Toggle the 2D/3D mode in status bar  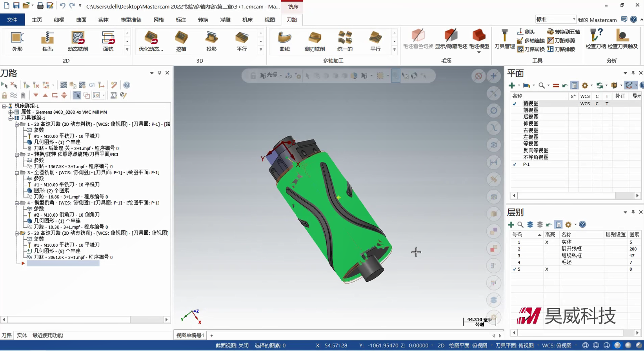point(441,346)
